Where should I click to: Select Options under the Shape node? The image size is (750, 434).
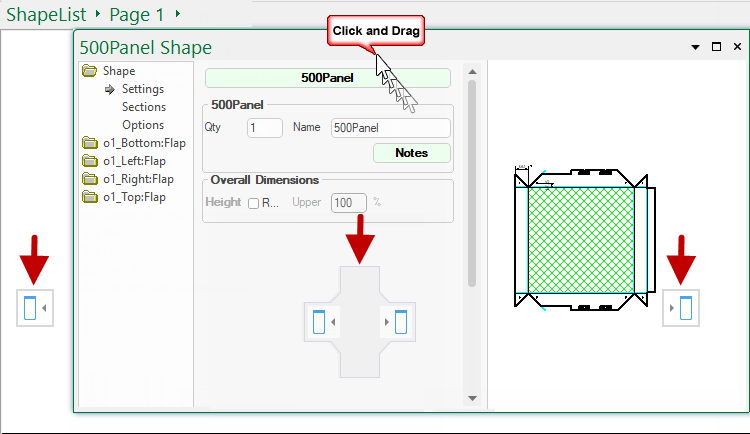point(143,125)
